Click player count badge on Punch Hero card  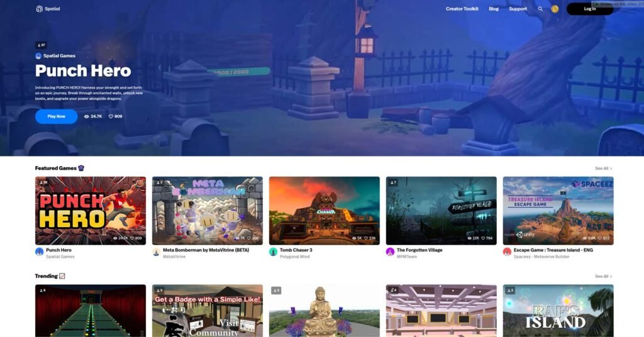(x=43, y=182)
